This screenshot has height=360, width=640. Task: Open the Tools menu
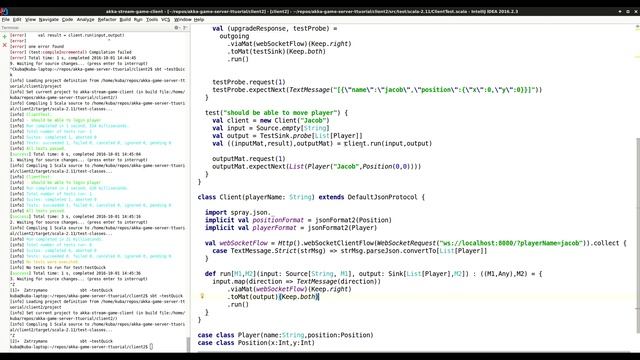pos(152,20)
